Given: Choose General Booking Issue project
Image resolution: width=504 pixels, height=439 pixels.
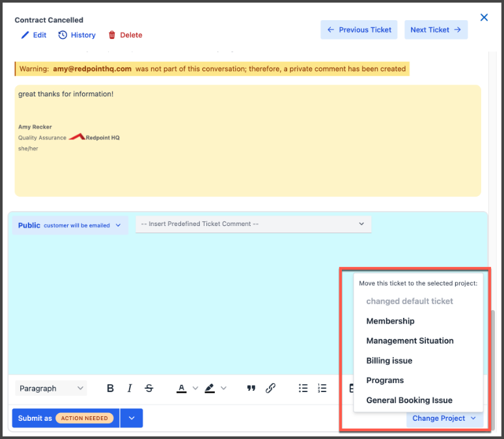Looking at the screenshot, I should tap(409, 401).
